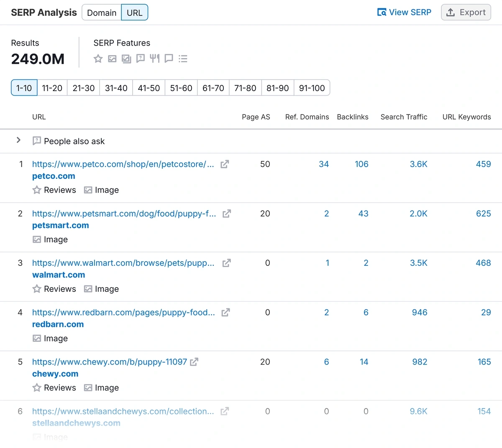This screenshot has width=502, height=448.
Task: Click URL Keywords 625 for petsmart.com
Action: [484, 214]
